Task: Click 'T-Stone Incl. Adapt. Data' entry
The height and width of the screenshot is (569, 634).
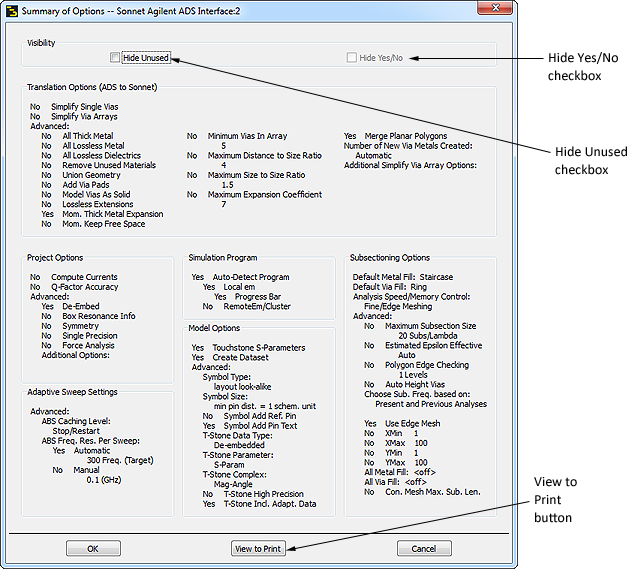Action: [270, 504]
